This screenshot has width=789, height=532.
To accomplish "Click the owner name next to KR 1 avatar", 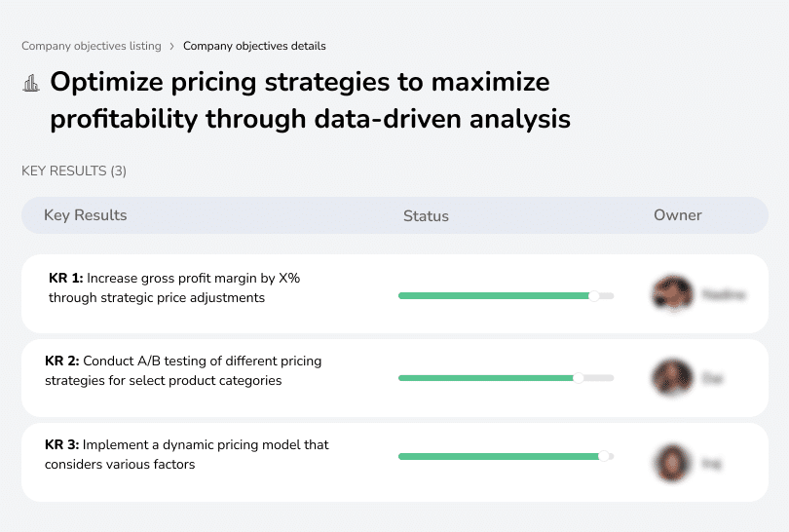I will 724,294.
